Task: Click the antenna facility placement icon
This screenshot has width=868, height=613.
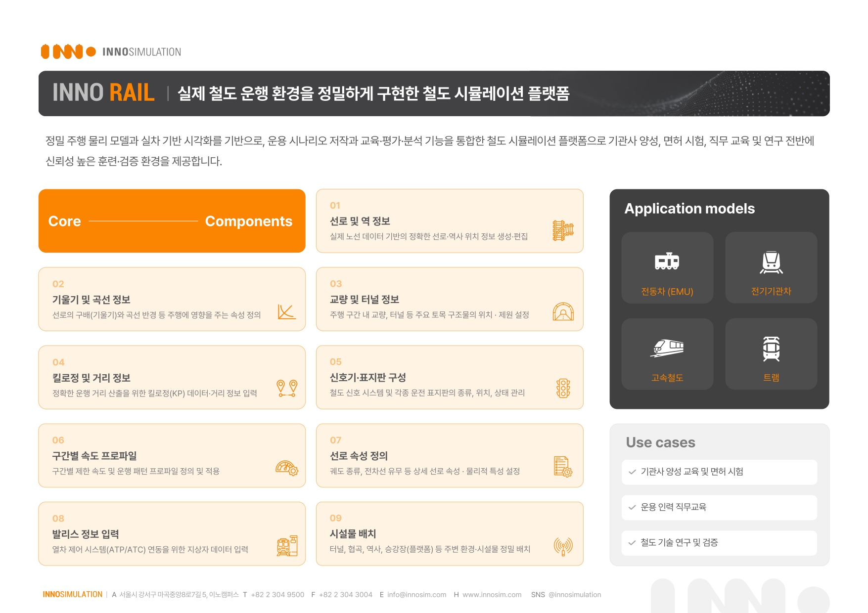Action: click(x=563, y=546)
